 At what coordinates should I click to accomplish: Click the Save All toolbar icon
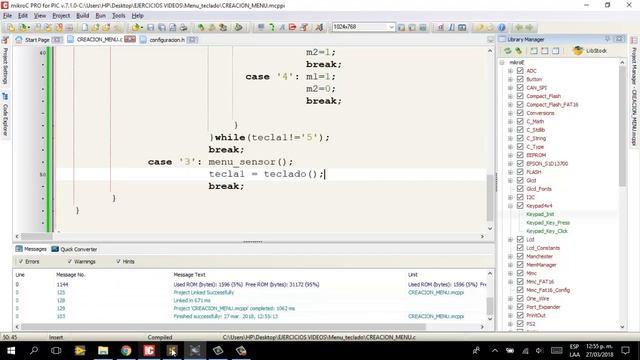pyautogui.click(x=162, y=27)
